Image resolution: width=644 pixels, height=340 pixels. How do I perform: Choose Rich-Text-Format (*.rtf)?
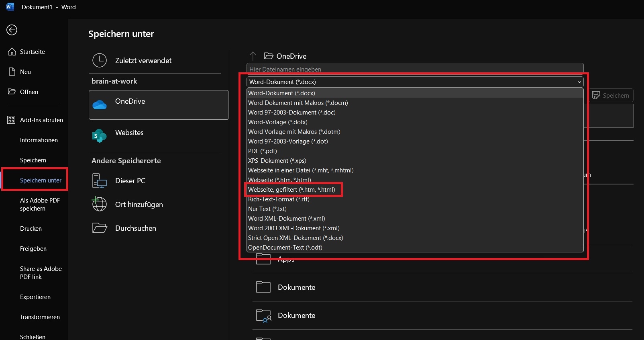coord(415,199)
